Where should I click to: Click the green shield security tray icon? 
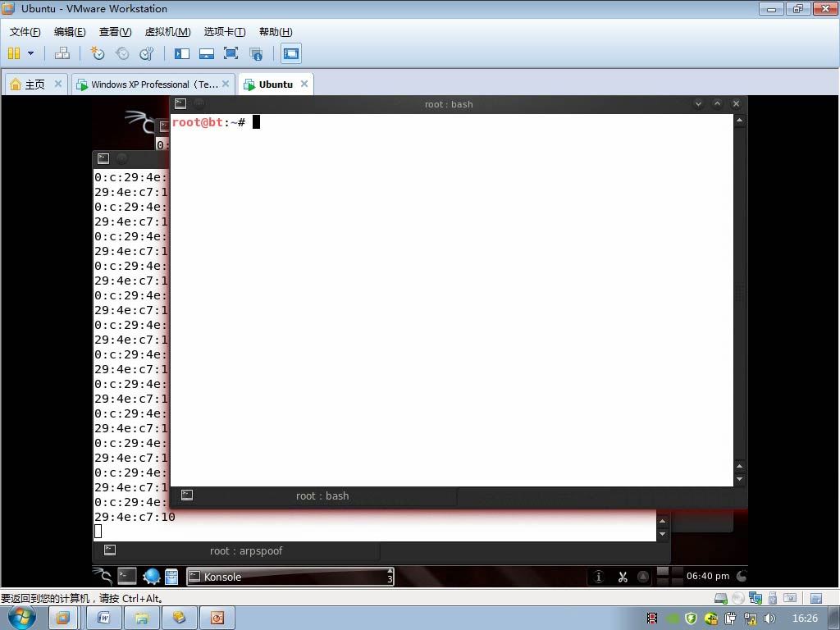pos(691,619)
